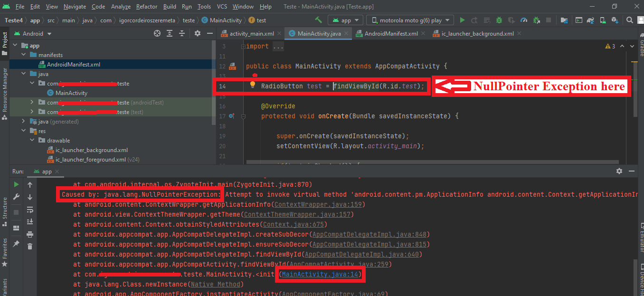Open the Context.java:675 stack trace link
The width and height of the screenshot is (644, 296).
tap(294, 224)
